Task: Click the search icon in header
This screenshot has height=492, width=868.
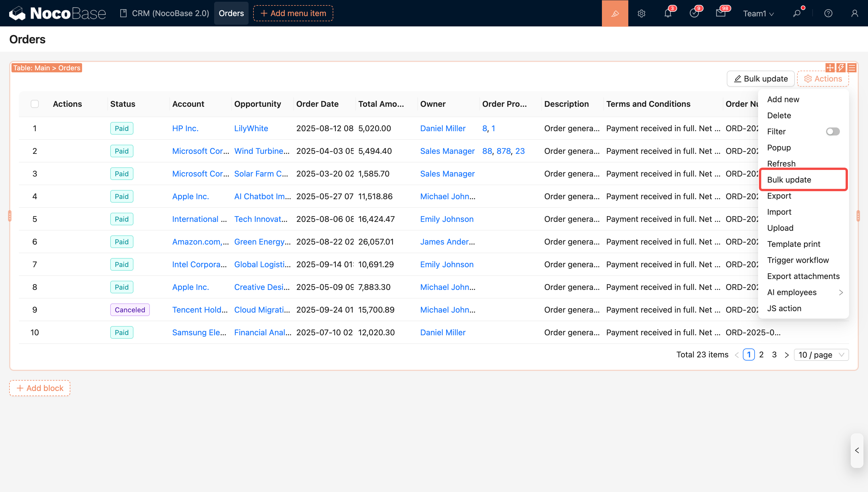Action: [x=797, y=13]
